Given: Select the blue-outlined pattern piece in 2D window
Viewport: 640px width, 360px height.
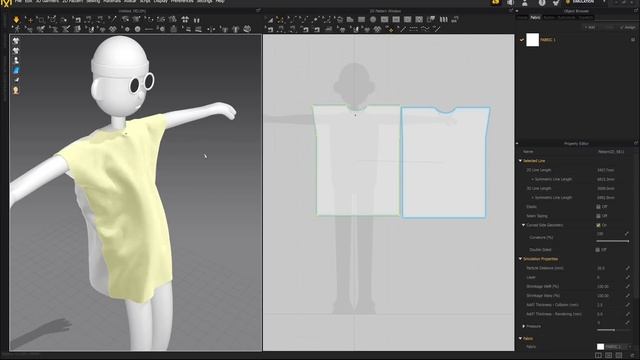Looking at the screenshot, I should [x=445, y=162].
